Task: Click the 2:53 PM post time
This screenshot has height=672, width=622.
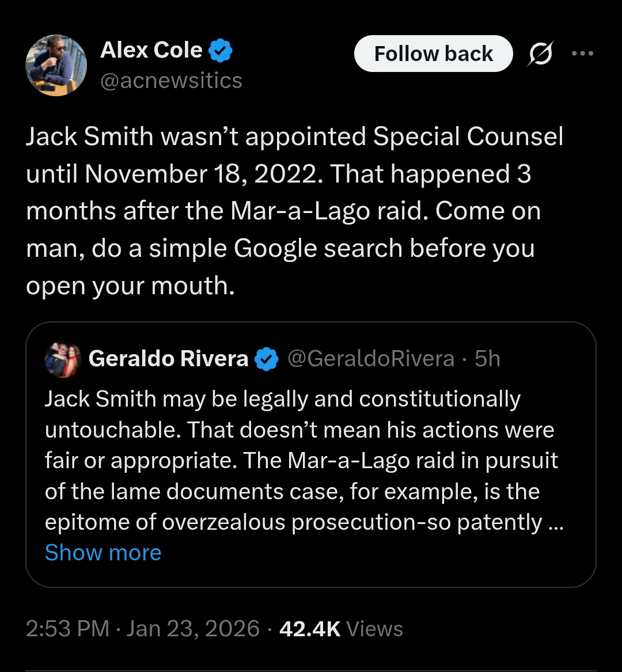Action: tap(67, 628)
